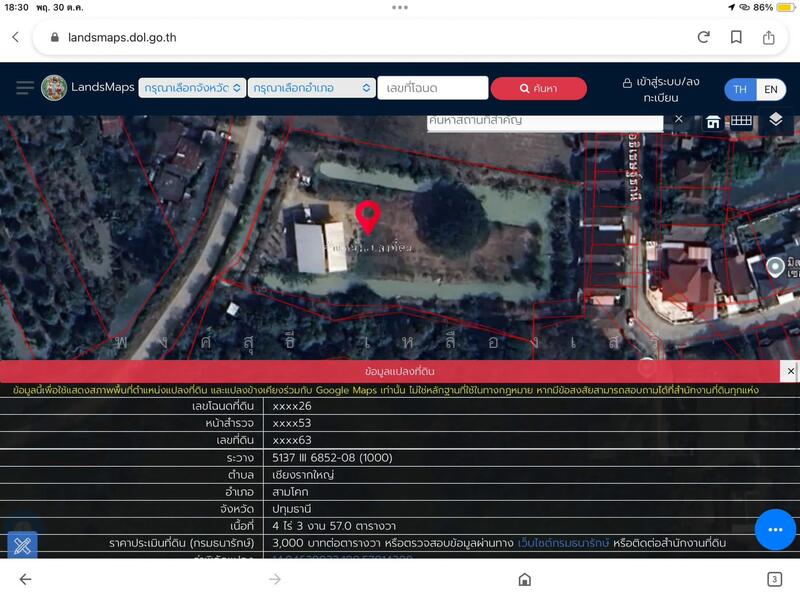Reload the page in the browser
800x600 pixels.
tap(704, 37)
